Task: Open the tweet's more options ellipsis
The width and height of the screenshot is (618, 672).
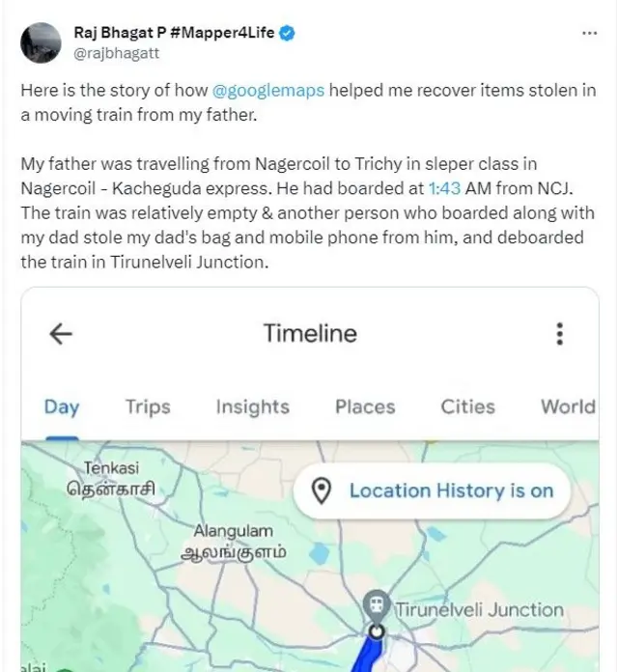Action: [590, 33]
